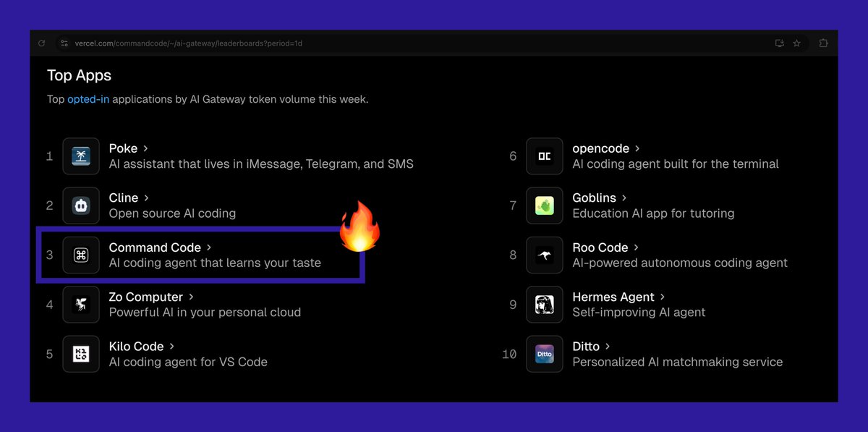The height and width of the screenshot is (432, 868).
Task: Open the Kilo Code app icon
Action: [x=81, y=354]
